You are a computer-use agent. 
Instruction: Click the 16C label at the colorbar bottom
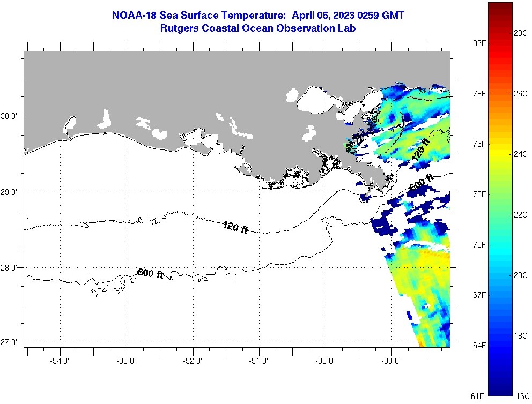point(522,396)
